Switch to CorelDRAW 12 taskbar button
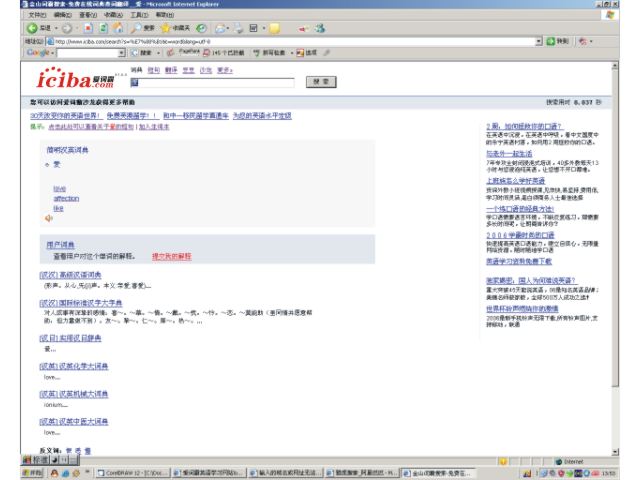Viewport: 640px width, 480px height. [132, 473]
